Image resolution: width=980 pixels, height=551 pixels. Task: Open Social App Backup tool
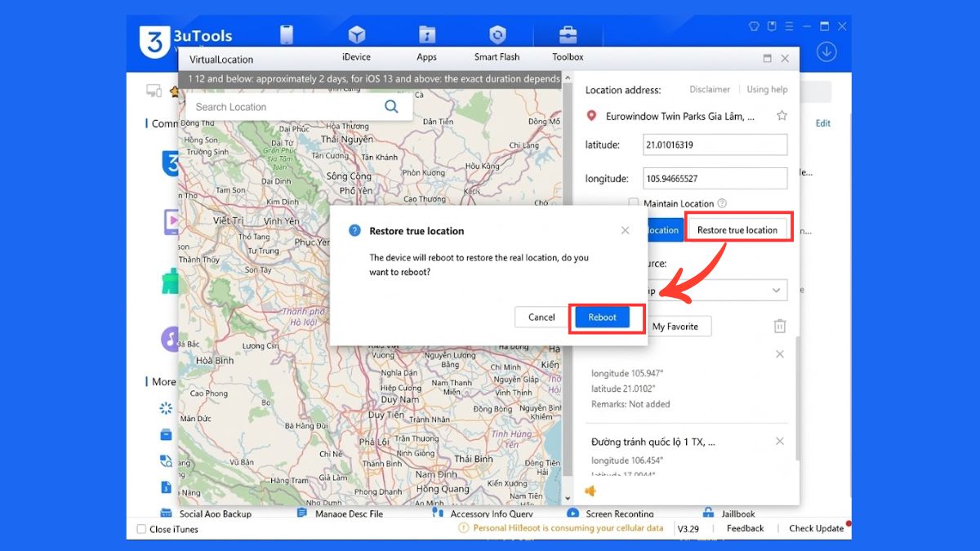point(206,513)
